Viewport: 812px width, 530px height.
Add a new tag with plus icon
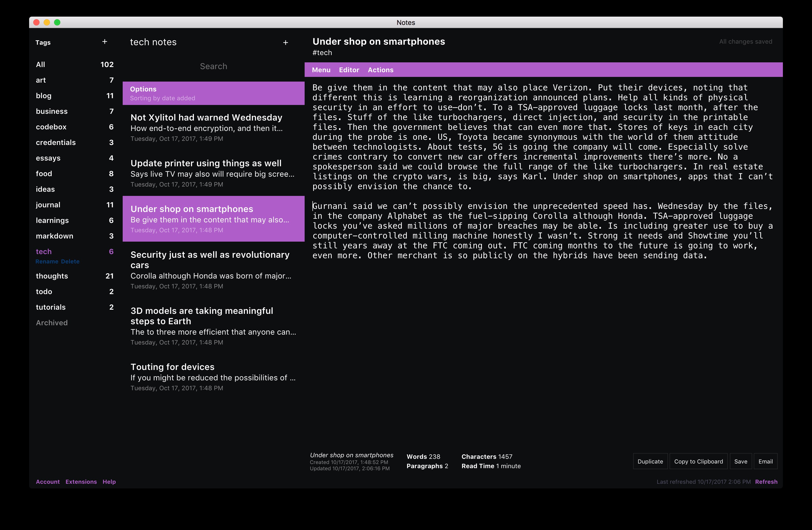pos(105,42)
